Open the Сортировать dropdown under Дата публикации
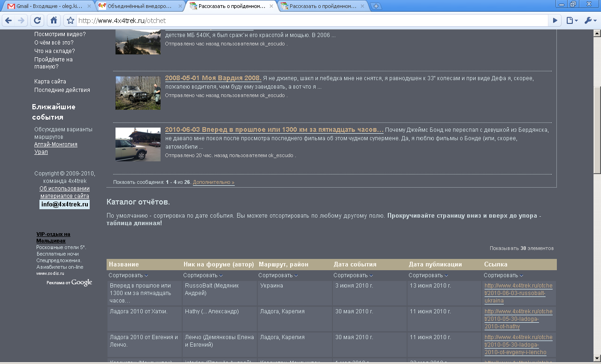Screen dimensions: 601x364 coord(428,275)
